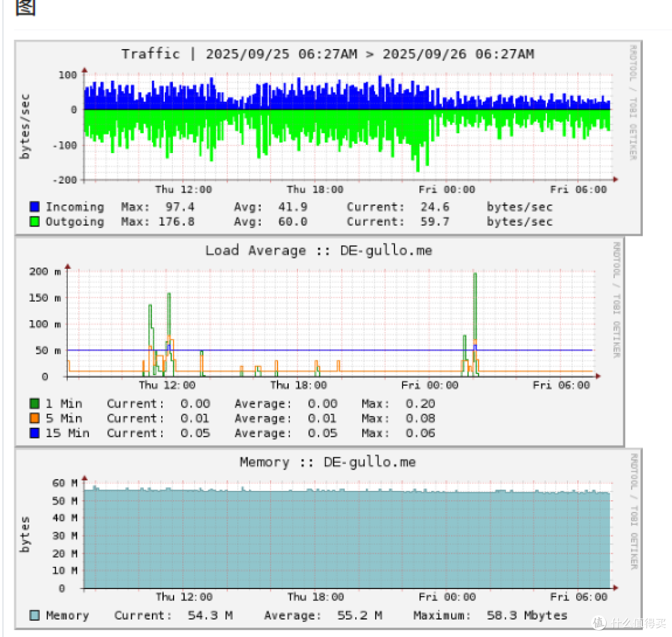
Task: Select the Traffic graph title text
Action: (x=328, y=54)
